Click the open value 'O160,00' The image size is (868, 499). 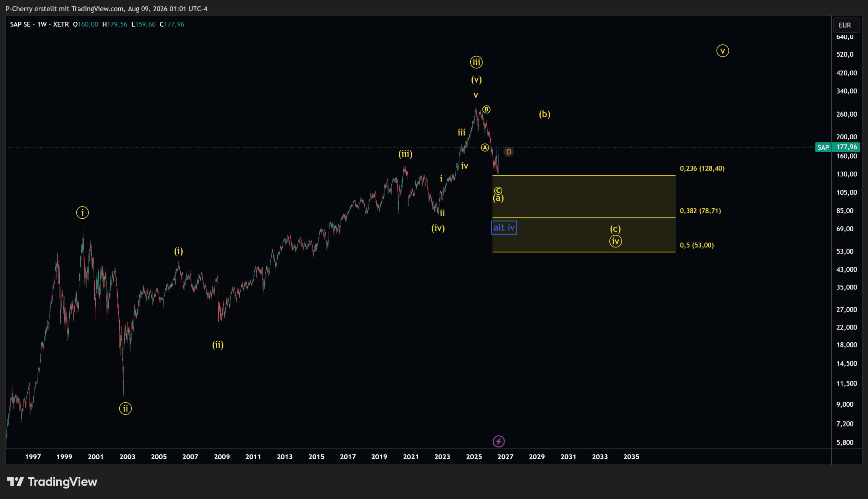(x=85, y=24)
